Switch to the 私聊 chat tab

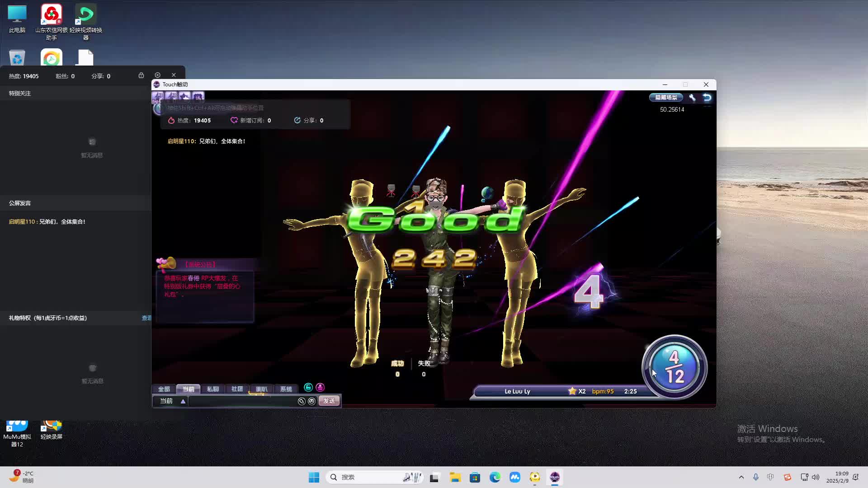tap(212, 389)
